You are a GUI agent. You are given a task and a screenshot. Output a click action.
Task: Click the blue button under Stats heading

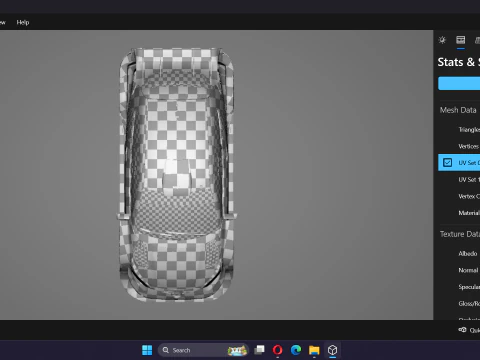459,83
